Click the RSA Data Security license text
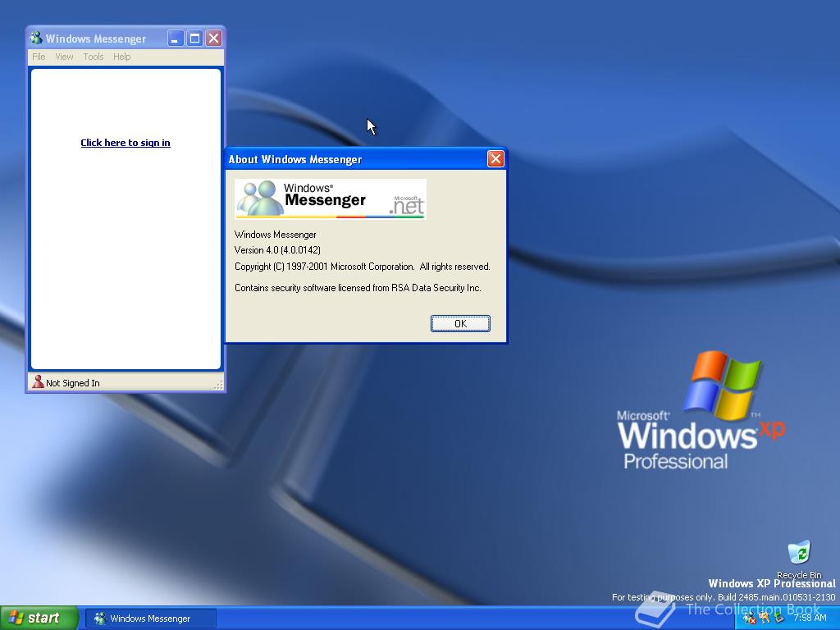Screen dimensions: 840x630 [x=358, y=288]
